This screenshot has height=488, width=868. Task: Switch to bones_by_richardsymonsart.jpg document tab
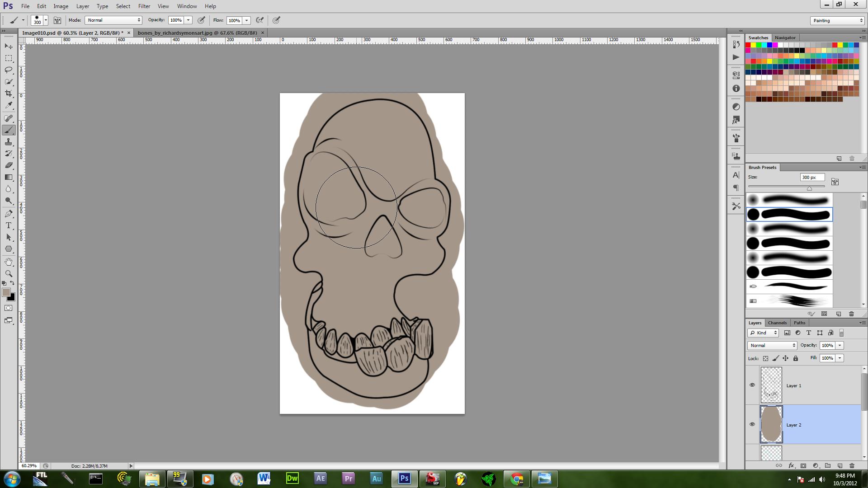[x=198, y=33]
